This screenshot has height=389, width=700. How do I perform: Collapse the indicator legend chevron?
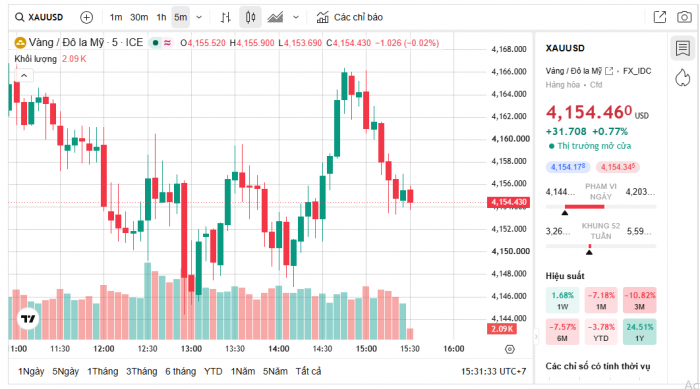24,75
